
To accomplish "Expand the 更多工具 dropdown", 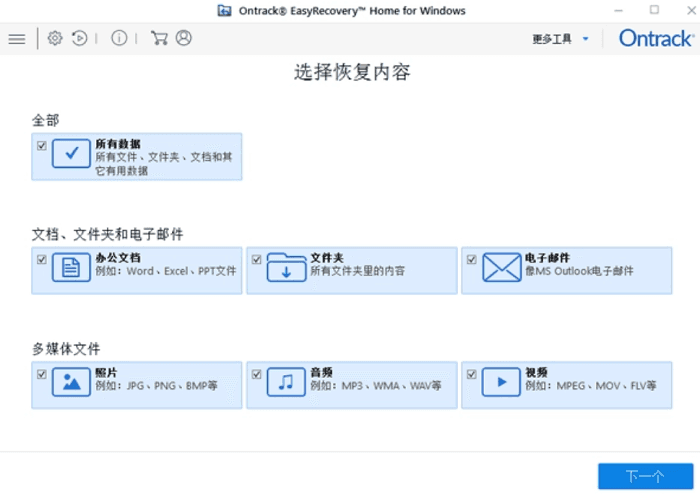I will point(561,39).
